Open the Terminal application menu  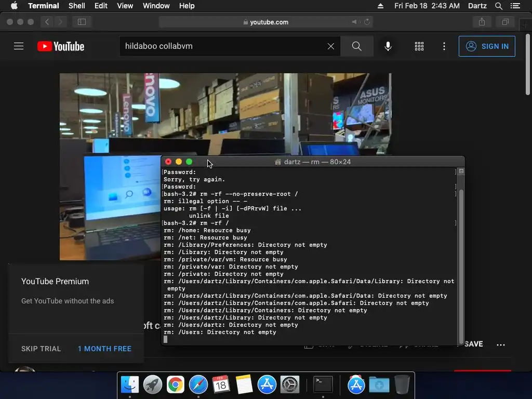tap(44, 6)
